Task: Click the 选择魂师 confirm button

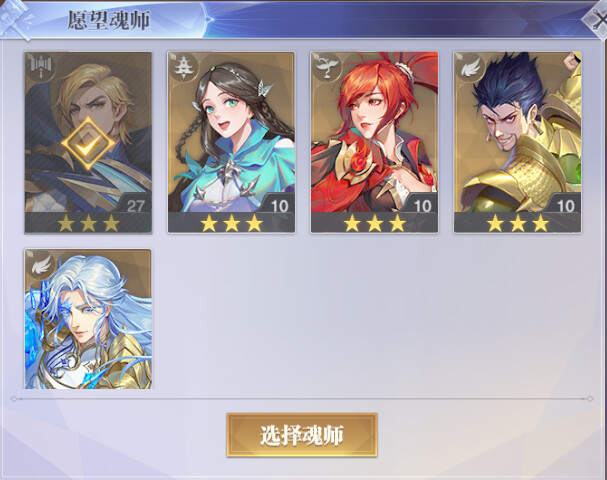Action: [302, 435]
